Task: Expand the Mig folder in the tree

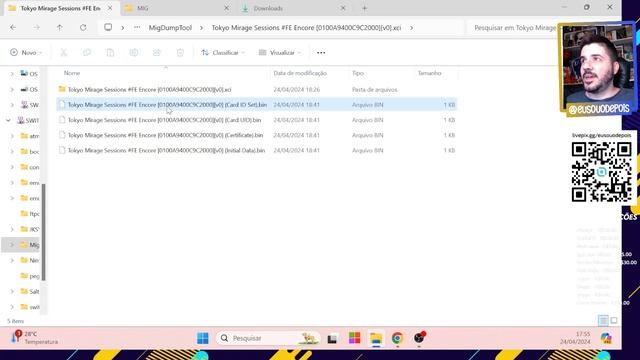Action: pos(12,245)
